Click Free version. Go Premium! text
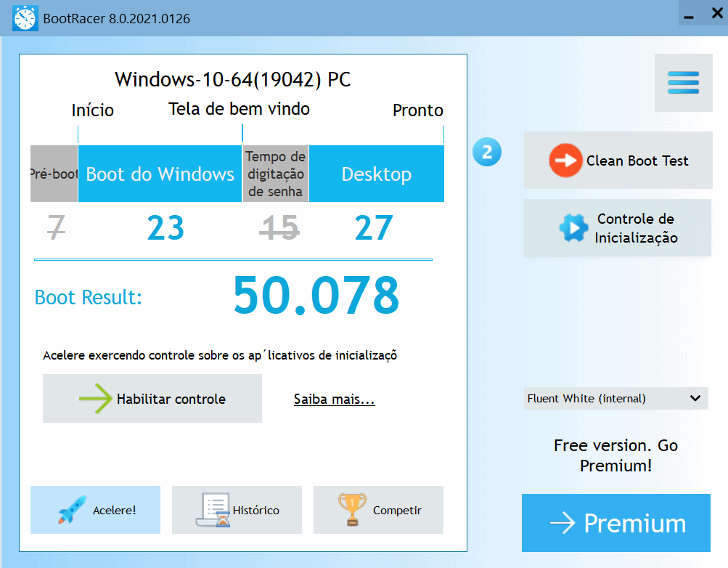 point(615,455)
